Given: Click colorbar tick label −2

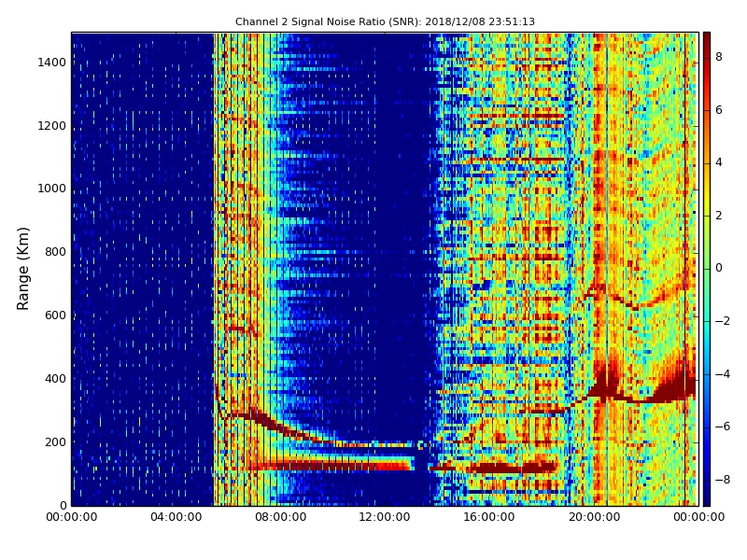Looking at the screenshot, I should 723,321.
